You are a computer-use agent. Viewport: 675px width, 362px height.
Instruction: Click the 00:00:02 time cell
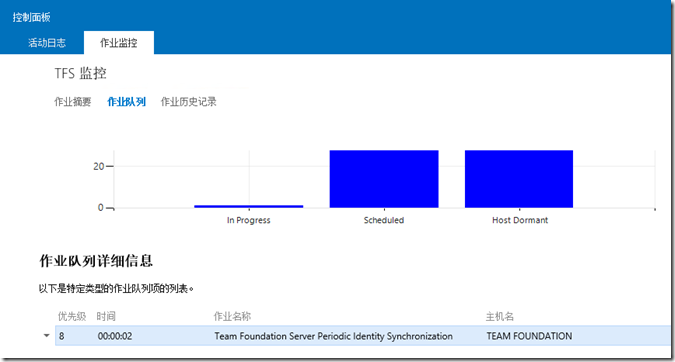point(115,336)
